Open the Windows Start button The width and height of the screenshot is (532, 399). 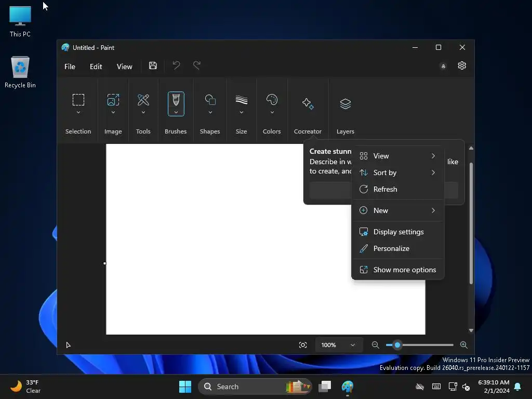(185, 387)
